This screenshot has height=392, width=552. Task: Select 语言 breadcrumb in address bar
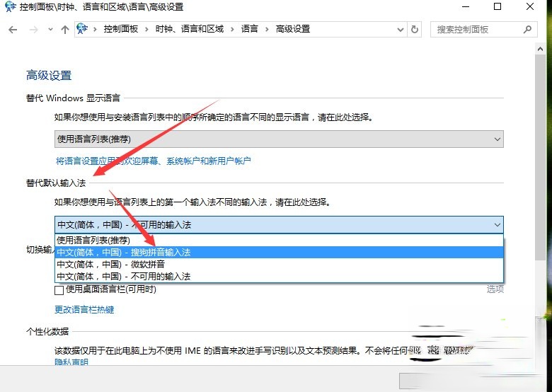coord(250,29)
